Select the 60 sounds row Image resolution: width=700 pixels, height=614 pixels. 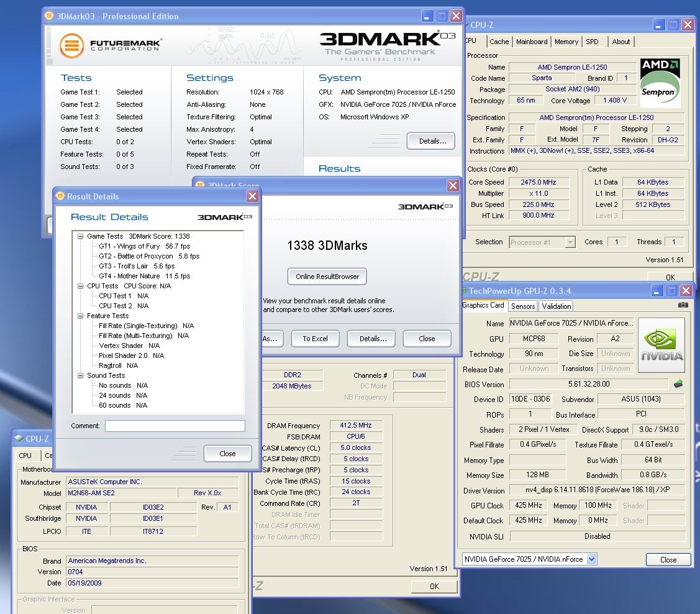[123, 405]
